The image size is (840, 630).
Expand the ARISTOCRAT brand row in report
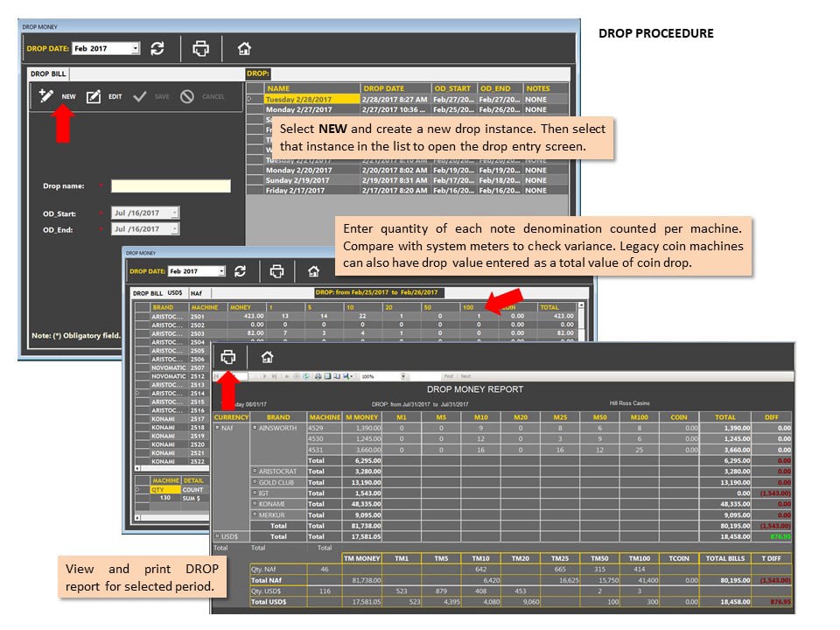pyautogui.click(x=255, y=471)
